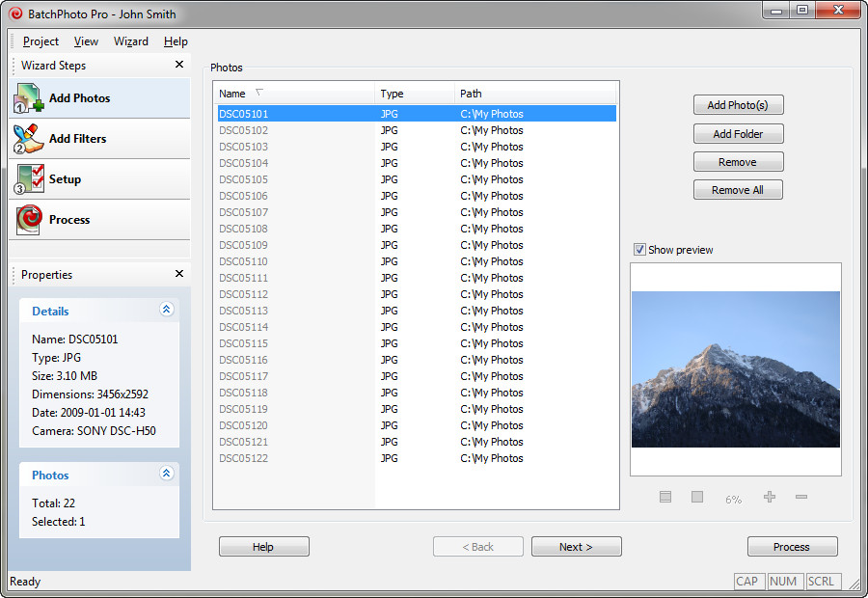Select the fit-to-window preview icon
The image size is (868, 598).
[665, 498]
